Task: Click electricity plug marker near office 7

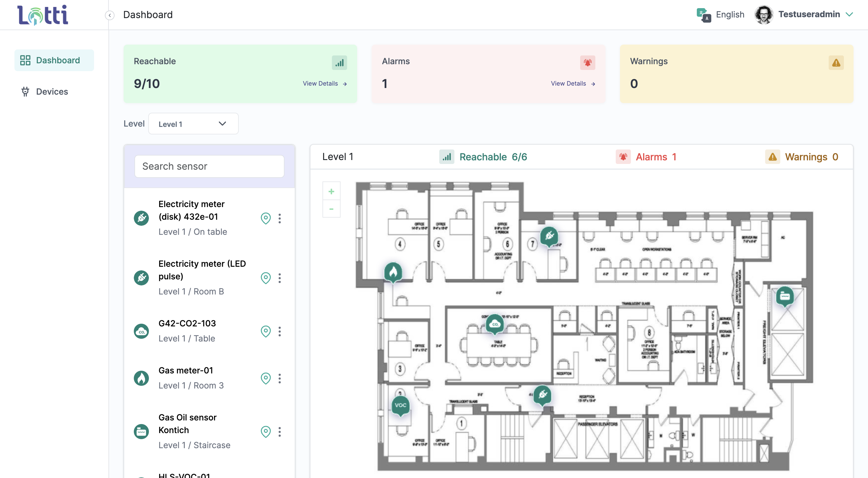Action: tap(549, 236)
